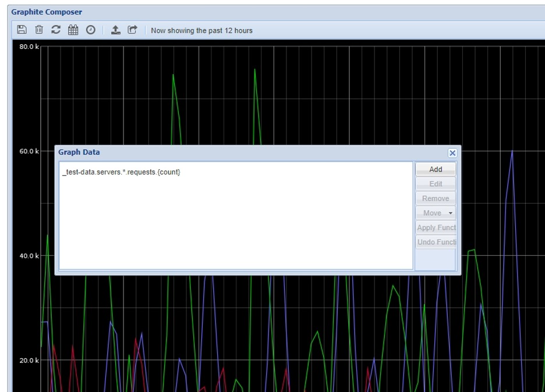Screen dimensions: 545x392
Task: Click the 80.0 k y-axis label
Action: point(29,47)
